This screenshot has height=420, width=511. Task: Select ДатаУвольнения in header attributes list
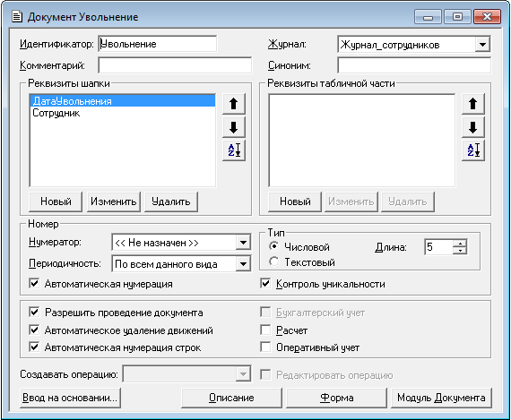coord(123,101)
